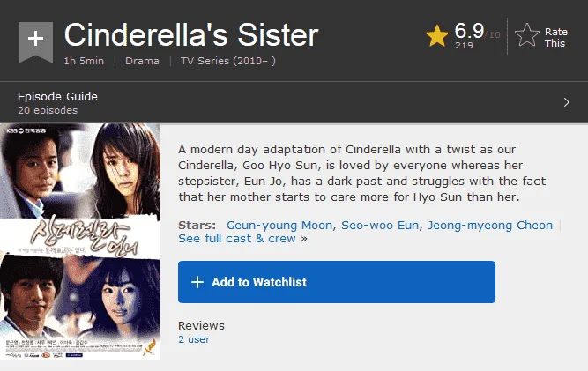
Task: Click the plus icon inside Add to Watchlist
Action: tap(197, 282)
